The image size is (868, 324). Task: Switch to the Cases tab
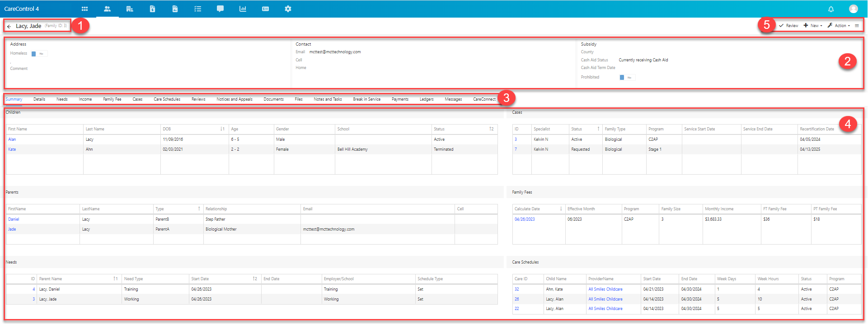[x=137, y=99]
